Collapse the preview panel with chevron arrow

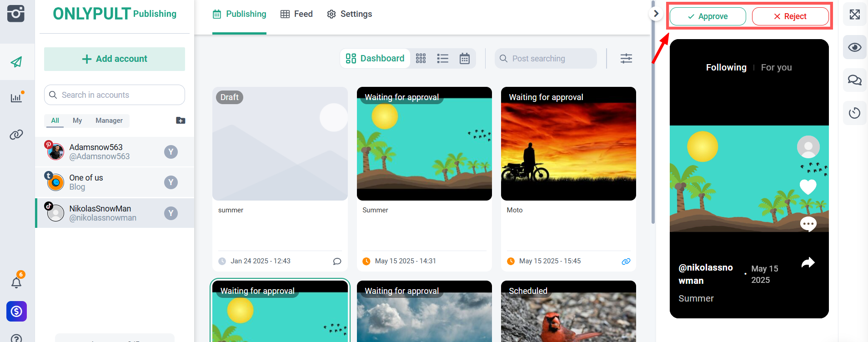click(656, 14)
